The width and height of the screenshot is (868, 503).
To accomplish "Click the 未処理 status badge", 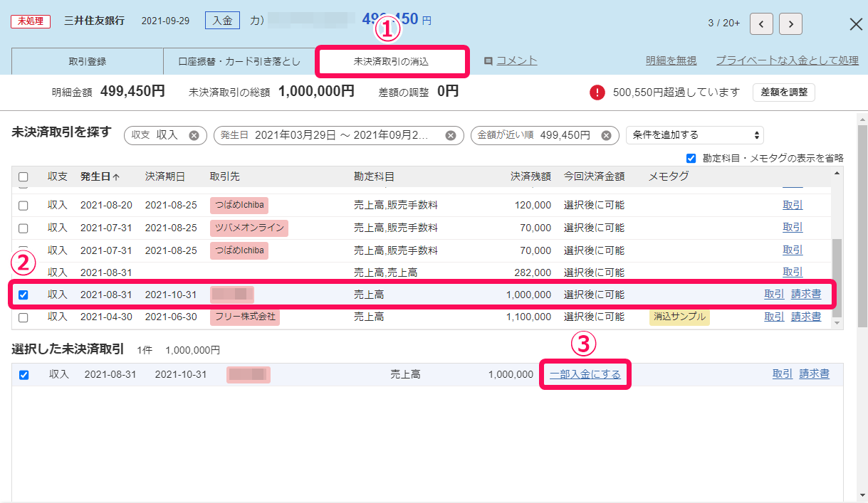I will (x=31, y=21).
